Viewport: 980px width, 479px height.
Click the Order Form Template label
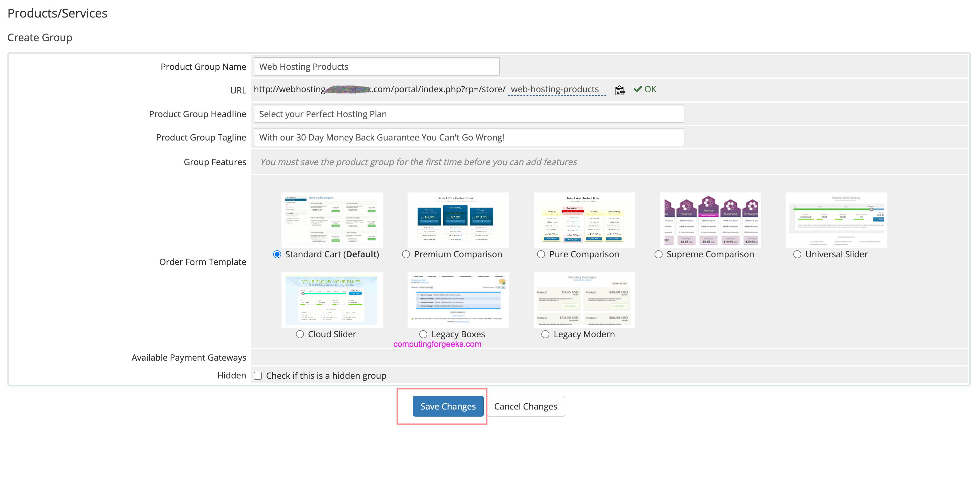(202, 262)
